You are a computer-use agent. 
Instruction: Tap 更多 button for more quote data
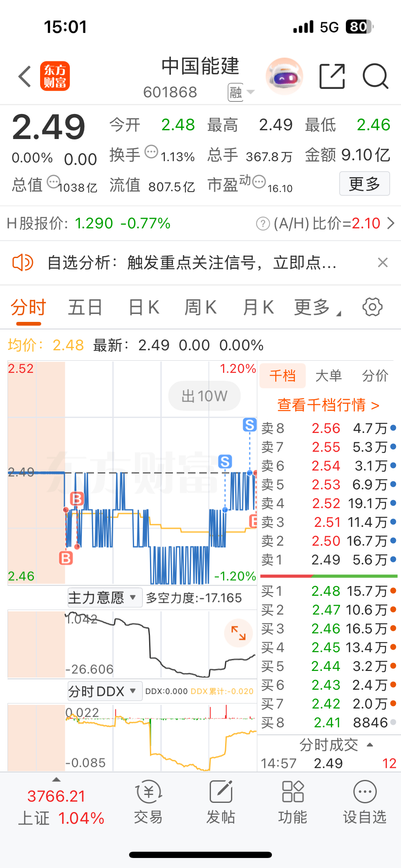(x=365, y=184)
